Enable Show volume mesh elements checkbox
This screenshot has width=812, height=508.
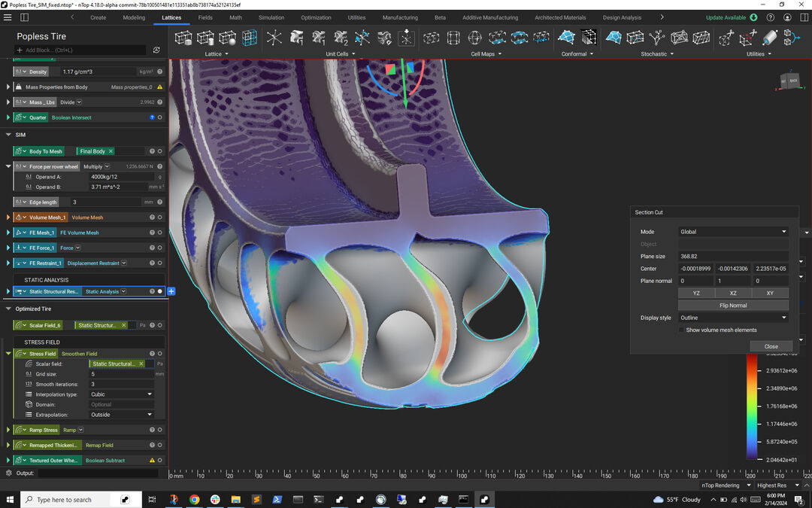(682, 330)
